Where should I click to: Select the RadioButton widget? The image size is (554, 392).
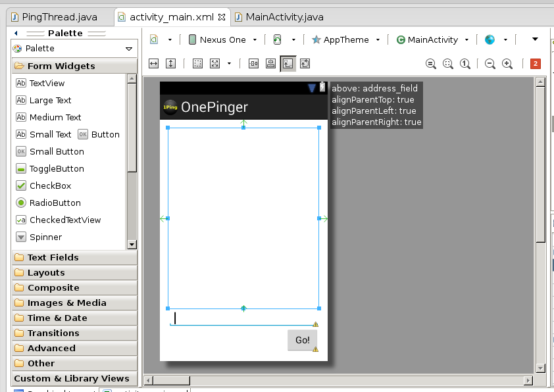(x=49, y=203)
